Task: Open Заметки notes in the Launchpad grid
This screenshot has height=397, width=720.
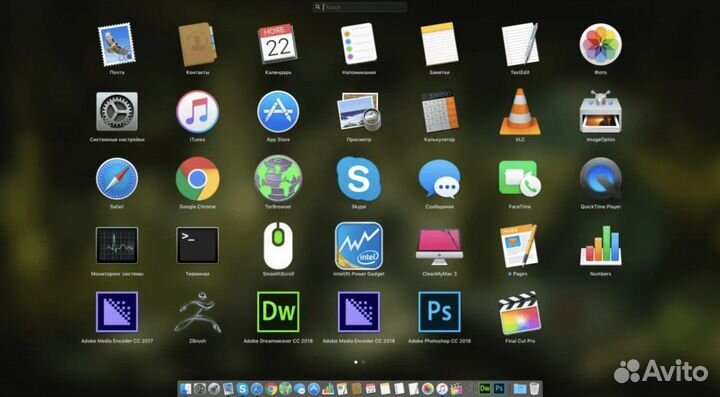Action: tap(439, 45)
